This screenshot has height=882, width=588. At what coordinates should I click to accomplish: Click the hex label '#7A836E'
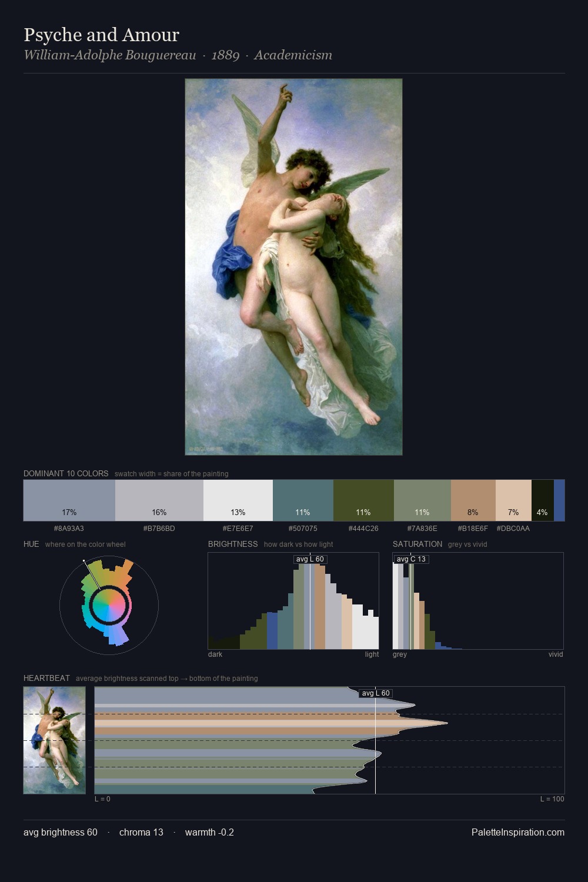422,529
